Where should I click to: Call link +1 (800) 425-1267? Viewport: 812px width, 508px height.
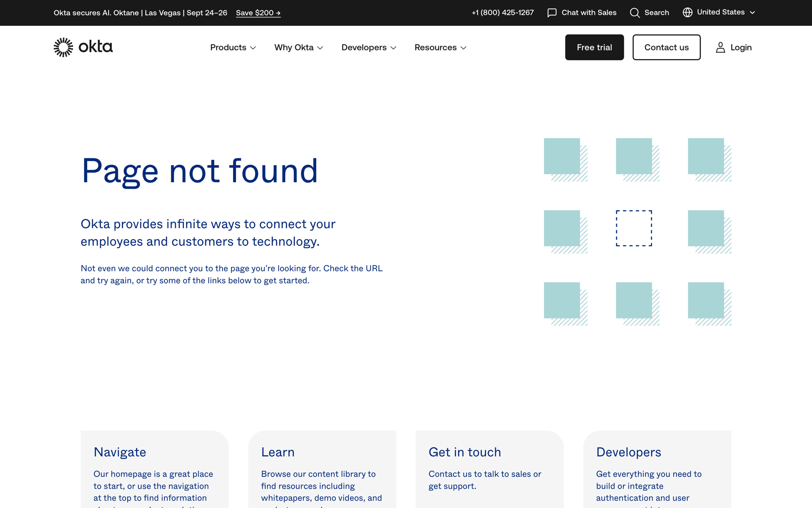point(503,13)
